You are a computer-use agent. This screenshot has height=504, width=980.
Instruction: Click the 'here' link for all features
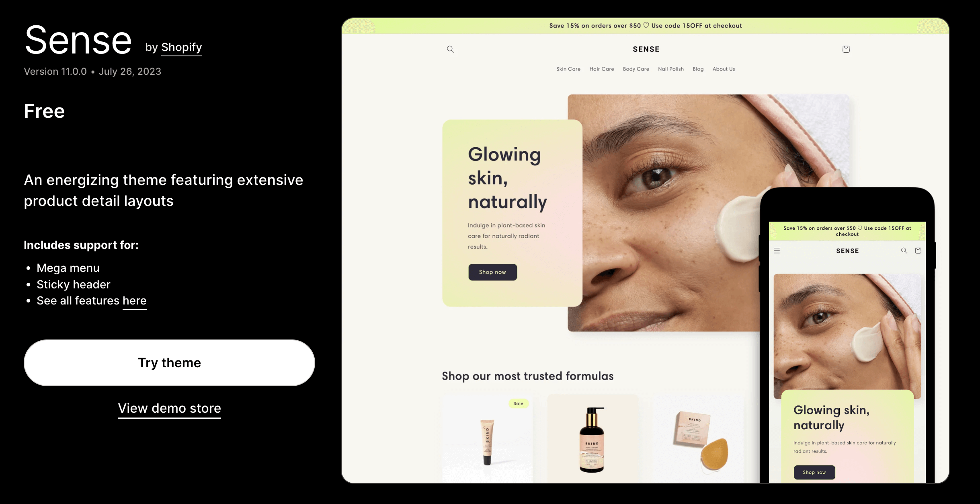[x=134, y=300]
